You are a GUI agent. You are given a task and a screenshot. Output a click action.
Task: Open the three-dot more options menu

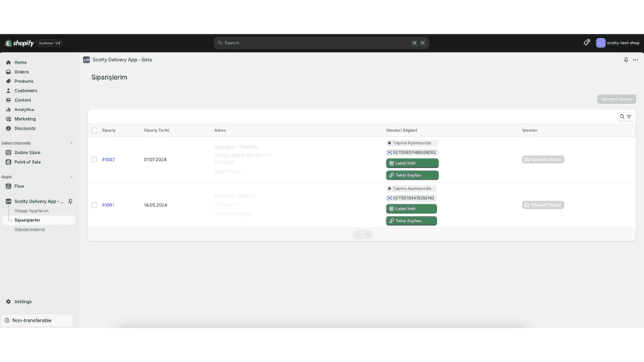(635, 60)
